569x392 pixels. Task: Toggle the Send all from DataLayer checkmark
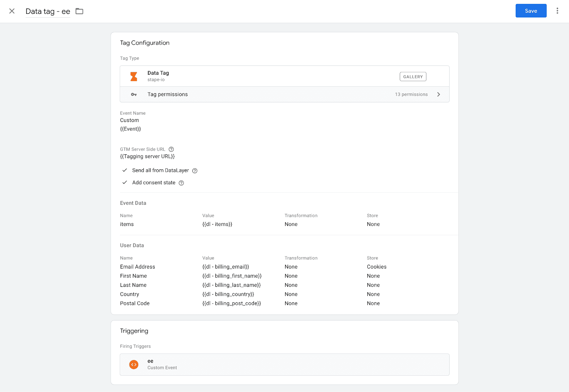pyautogui.click(x=125, y=170)
